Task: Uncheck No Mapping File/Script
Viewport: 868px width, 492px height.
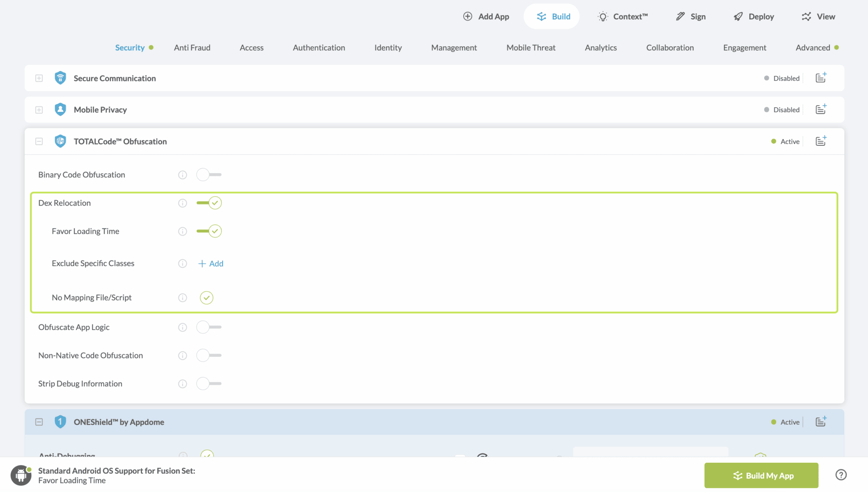Action: point(206,297)
